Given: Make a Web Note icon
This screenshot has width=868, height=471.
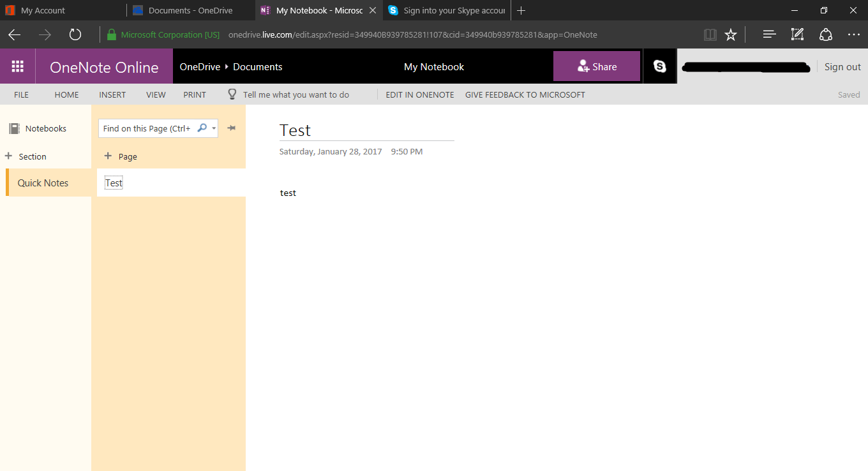Looking at the screenshot, I should pyautogui.click(x=797, y=34).
